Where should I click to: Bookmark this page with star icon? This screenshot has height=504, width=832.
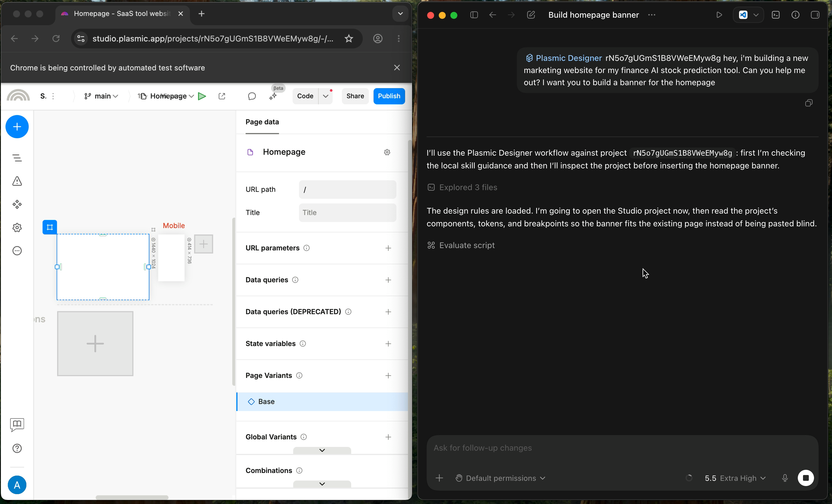(x=349, y=39)
